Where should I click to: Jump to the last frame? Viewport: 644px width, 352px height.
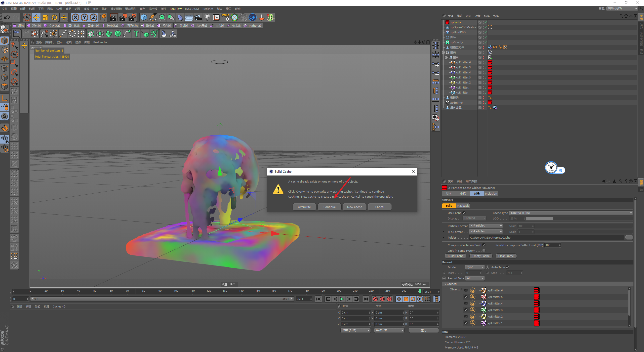coord(366,299)
